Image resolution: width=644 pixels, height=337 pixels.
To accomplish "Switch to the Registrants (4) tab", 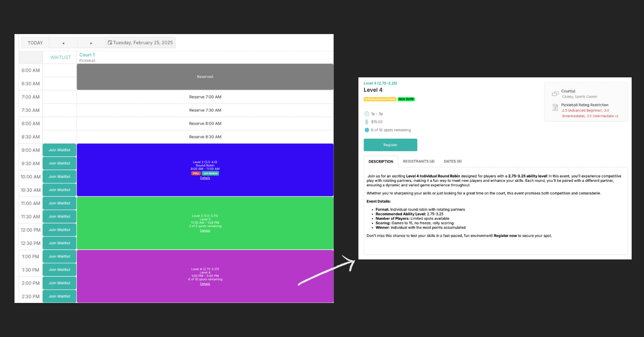I will point(418,161).
